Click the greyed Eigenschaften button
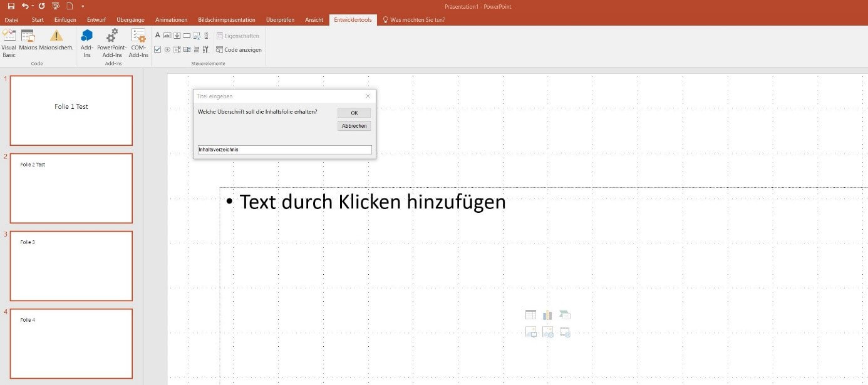The image size is (868, 385). tap(237, 36)
